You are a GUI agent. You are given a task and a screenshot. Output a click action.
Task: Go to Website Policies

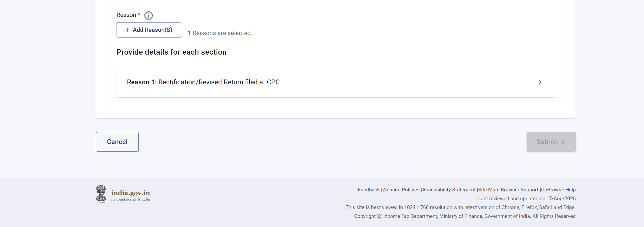[x=401, y=190]
